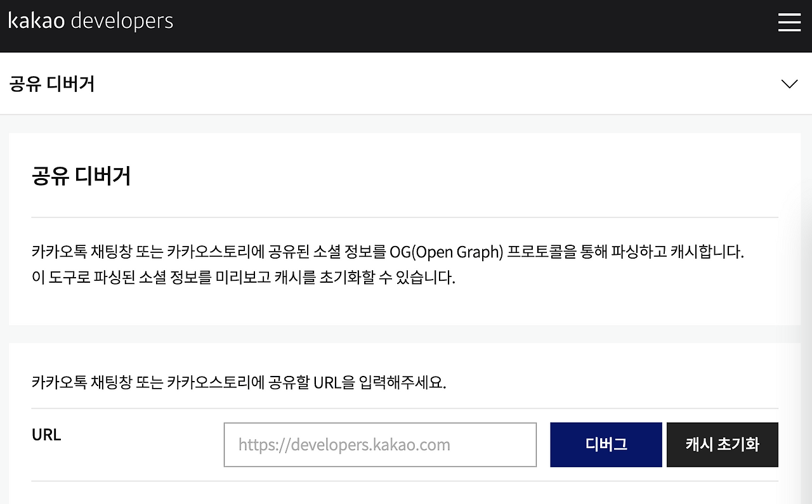Viewport: 812px width, 504px height.
Task: Click the 공유 디버거 title in top bar
Action: coord(52,84)
